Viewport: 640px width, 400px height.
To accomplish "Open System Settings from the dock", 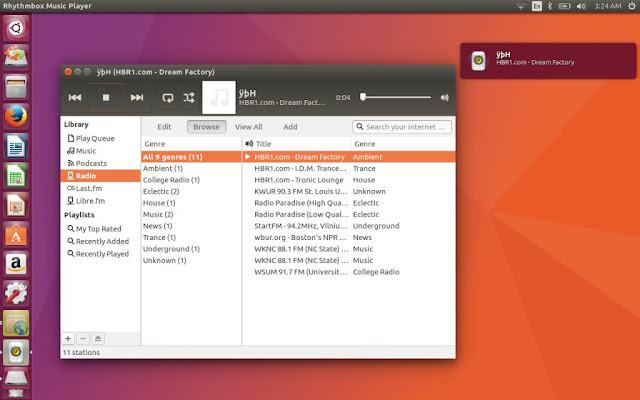I will (16, 293).
